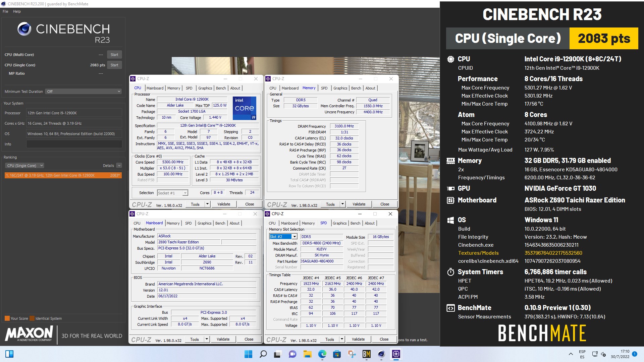Screen dimensions: 644x362
Task: Click the NVIDIA GeForce GT 1030 text
Action: coord(560,188)
